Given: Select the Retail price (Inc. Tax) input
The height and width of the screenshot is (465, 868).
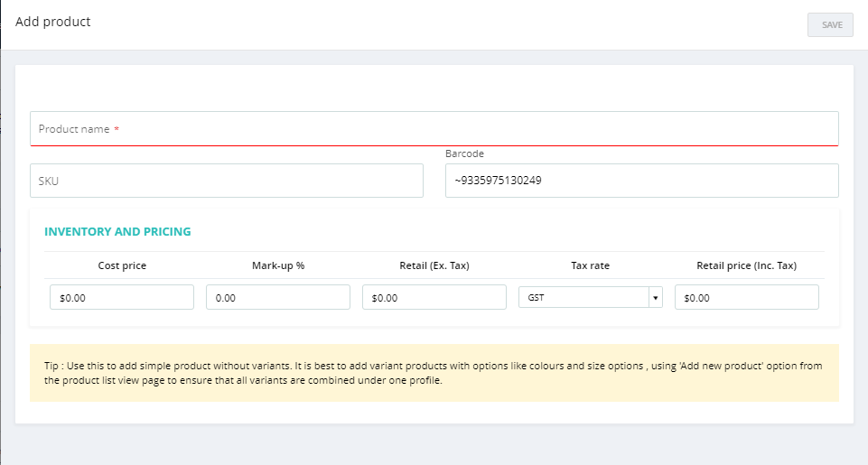Looking at the screenshot, I should 747,297.
